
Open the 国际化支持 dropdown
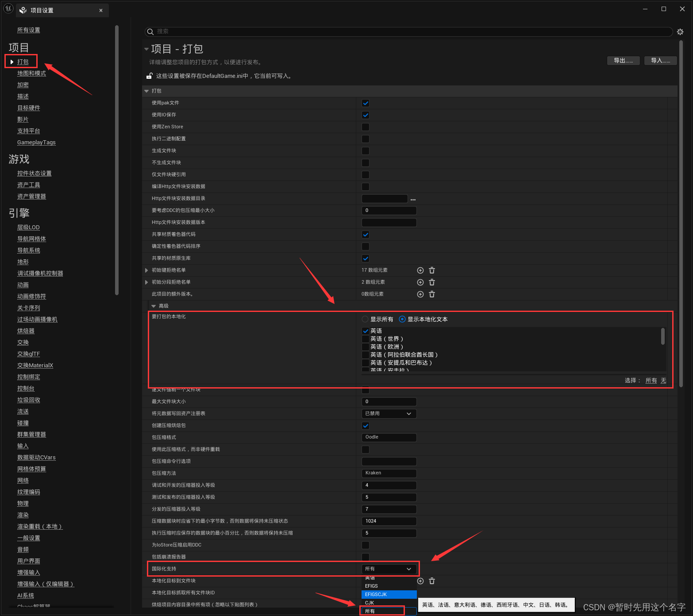(x=389, y=569)
